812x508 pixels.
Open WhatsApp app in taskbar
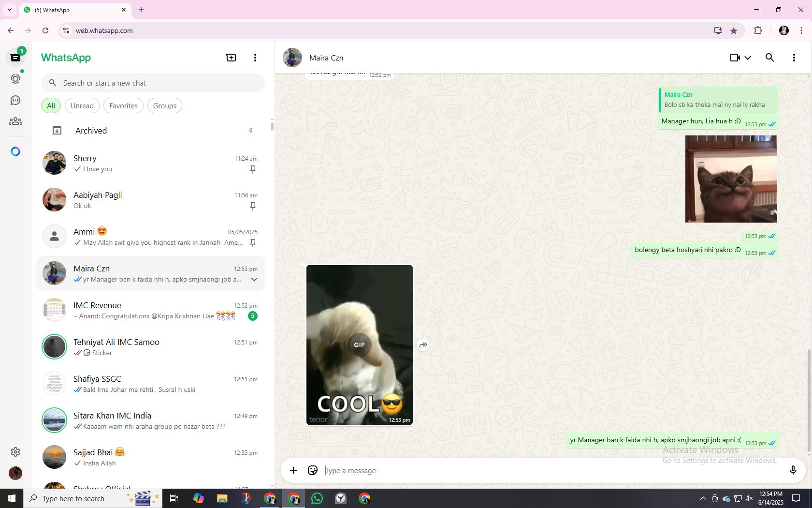tap(317, 498)
